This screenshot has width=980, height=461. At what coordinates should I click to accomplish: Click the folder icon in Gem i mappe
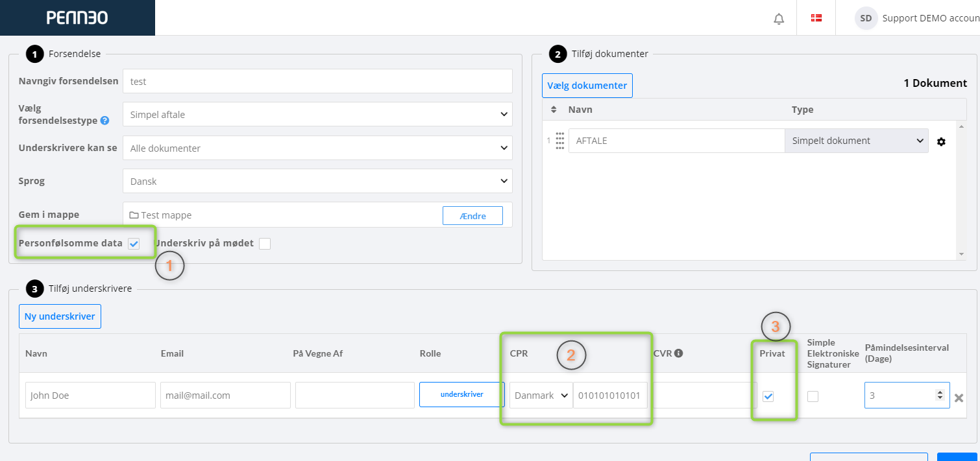(134, 215)
